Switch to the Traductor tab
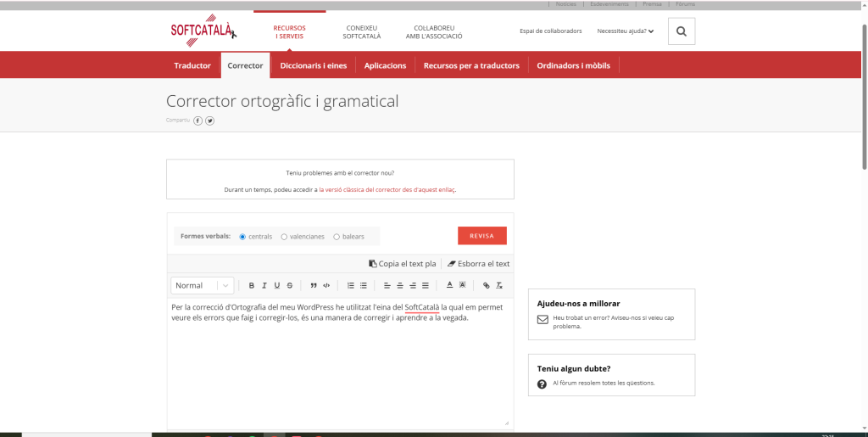The image size is (868, 437). (x=192, y=65)
